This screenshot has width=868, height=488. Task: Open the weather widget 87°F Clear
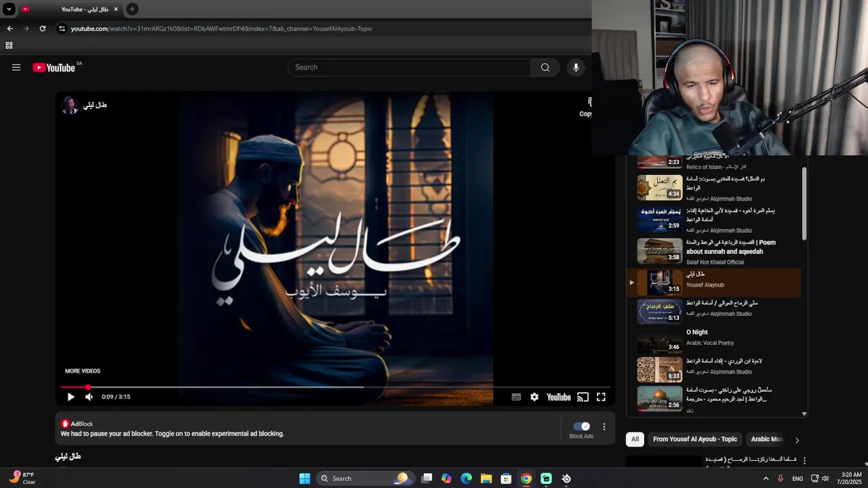22,479
